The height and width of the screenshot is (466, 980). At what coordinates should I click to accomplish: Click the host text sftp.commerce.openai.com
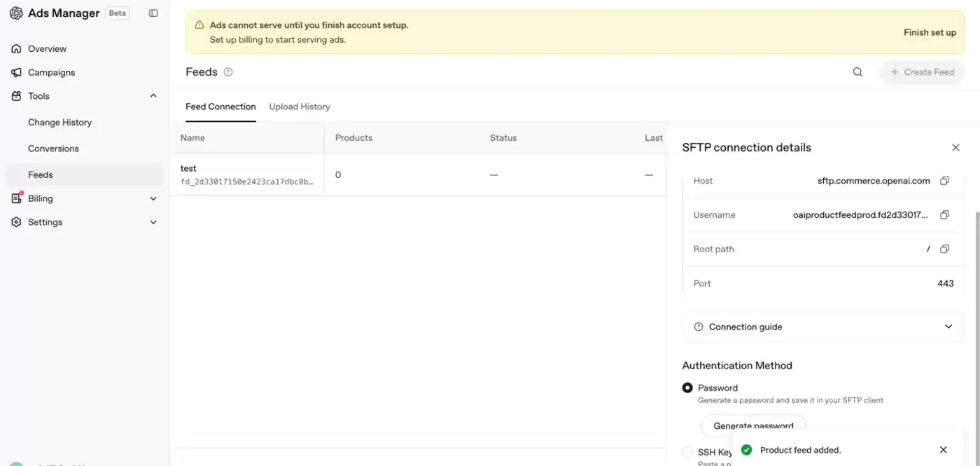874,181
